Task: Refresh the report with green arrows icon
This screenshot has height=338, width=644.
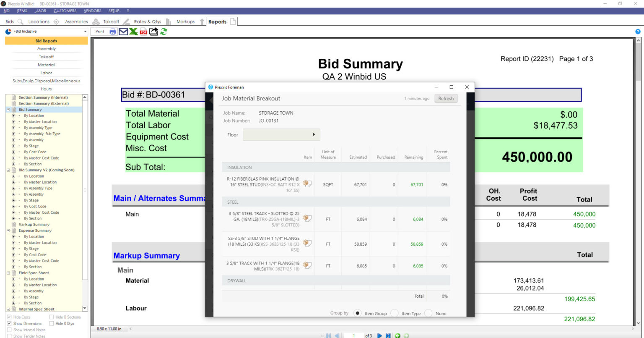Action: [x=164, y=31]
